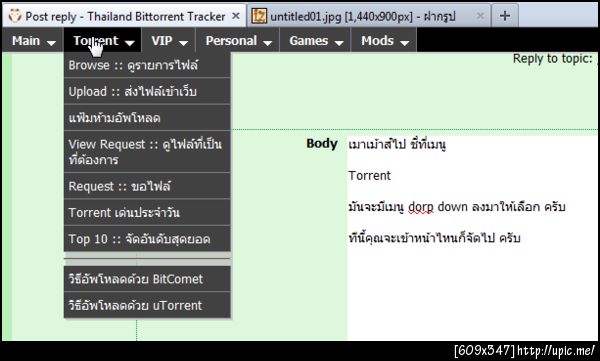
Task: Select Request :: ขอไฟล์ menu entry
Action: 147,186
